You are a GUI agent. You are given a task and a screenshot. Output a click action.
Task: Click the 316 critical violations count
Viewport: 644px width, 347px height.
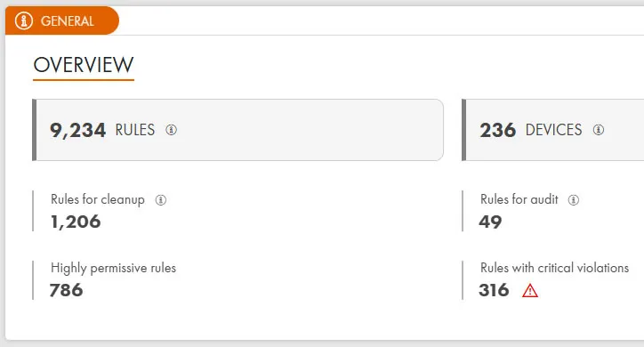coord(494,290)
